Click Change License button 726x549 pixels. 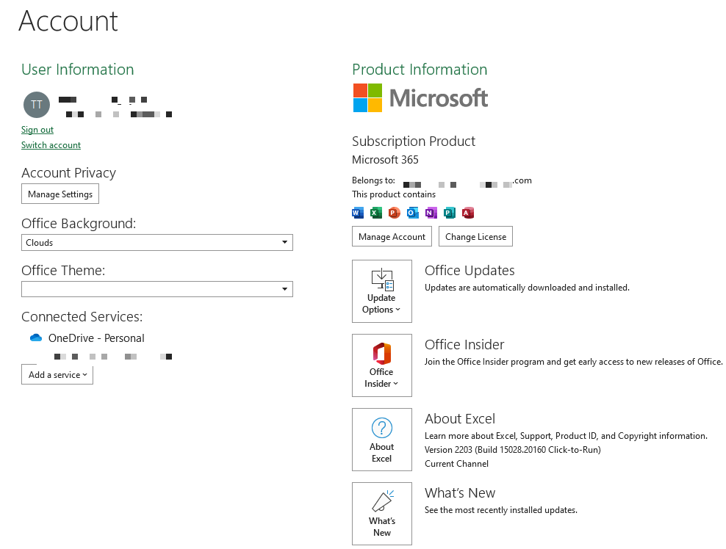point(476,237)
